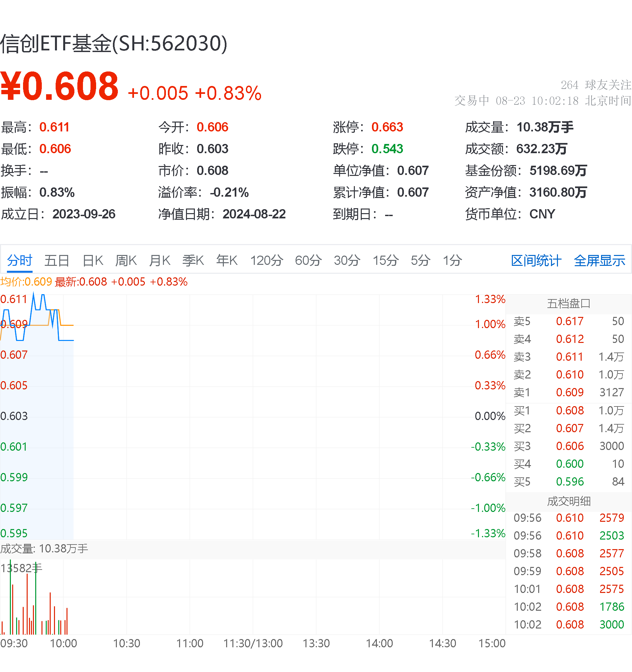Open the 月K chart tab

tap(160, 261)
